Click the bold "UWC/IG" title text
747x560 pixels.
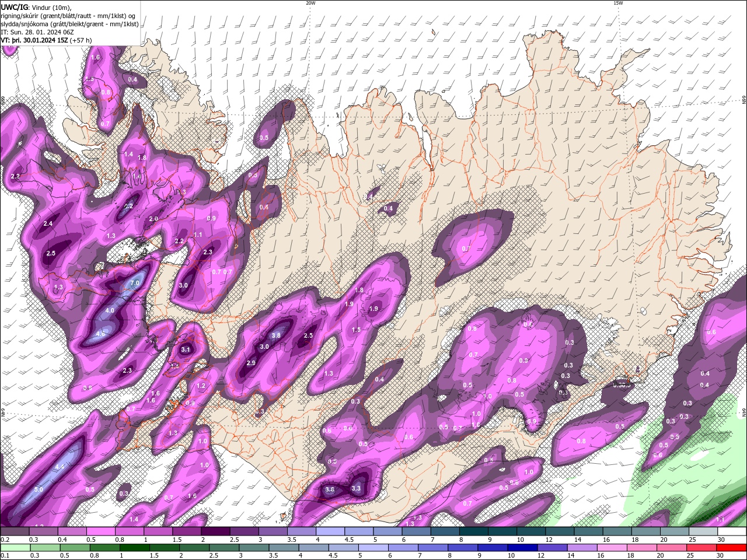coord(15,7)
